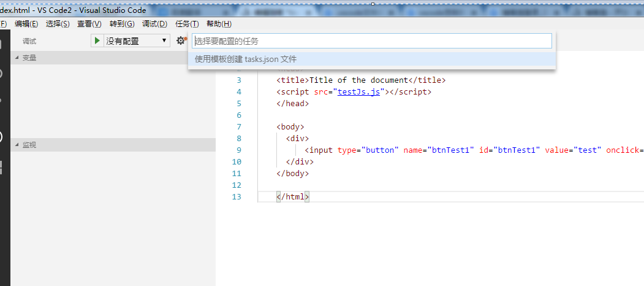Click the closing </div> tag on line 10
644x286 pixels.
[300, 162]
